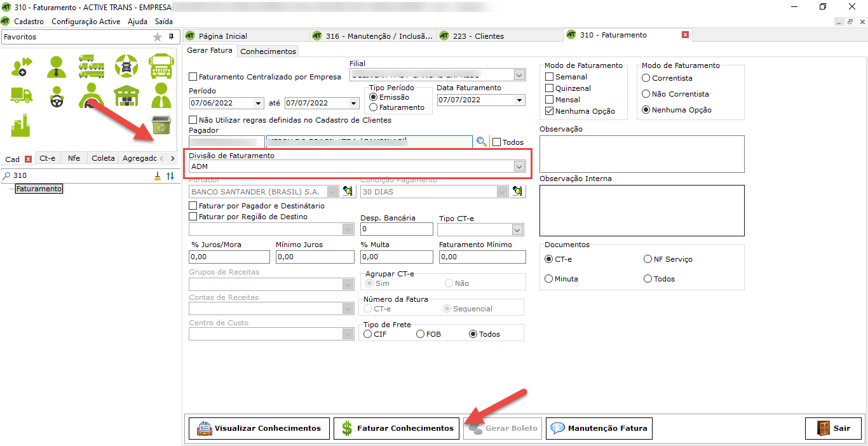The image size is (868, 446).
Task: Click the Faturar Conhecimentos button
Action: tap(397, 428)
